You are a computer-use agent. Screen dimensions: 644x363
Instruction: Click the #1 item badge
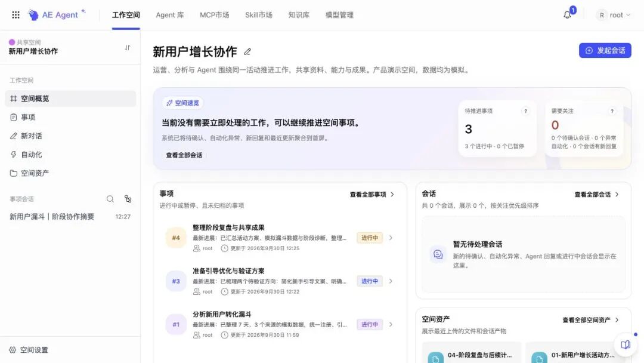[176, 324]
